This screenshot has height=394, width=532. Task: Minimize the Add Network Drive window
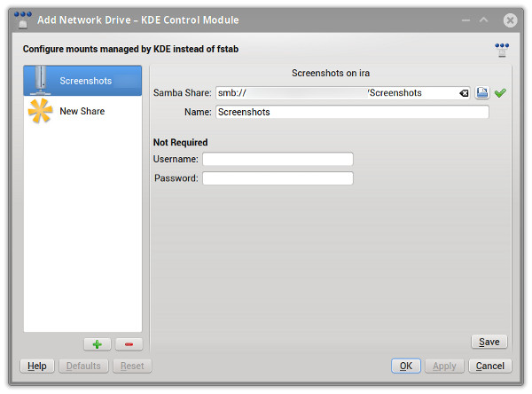coord(465,20)
